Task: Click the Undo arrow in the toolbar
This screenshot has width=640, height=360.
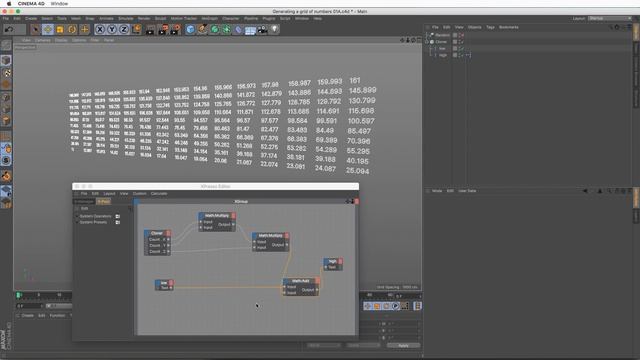Action: (x=9, y=29)
